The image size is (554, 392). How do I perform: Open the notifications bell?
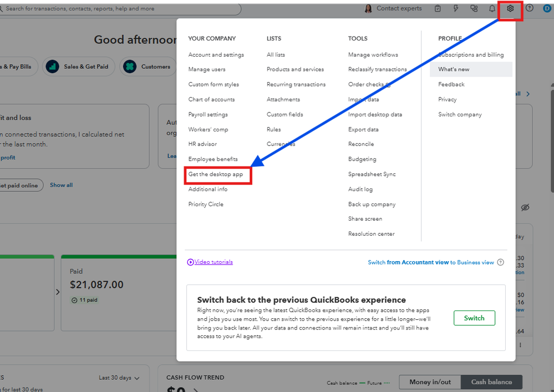pos(492,9)
